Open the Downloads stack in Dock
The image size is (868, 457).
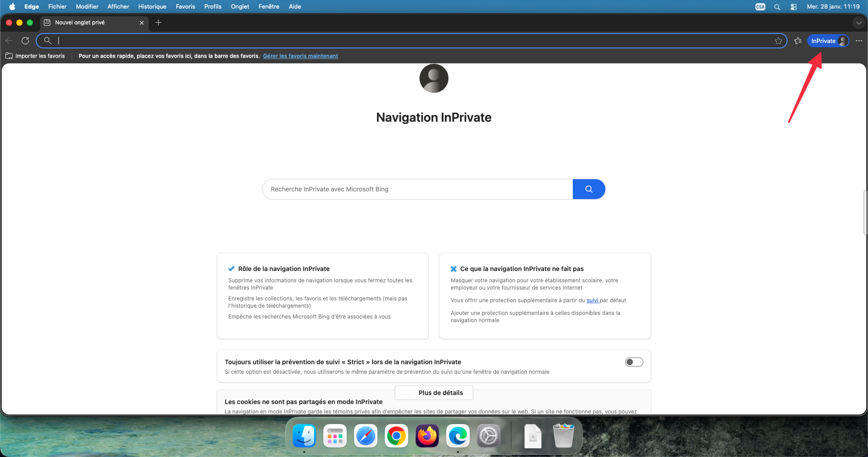point(533,436)
